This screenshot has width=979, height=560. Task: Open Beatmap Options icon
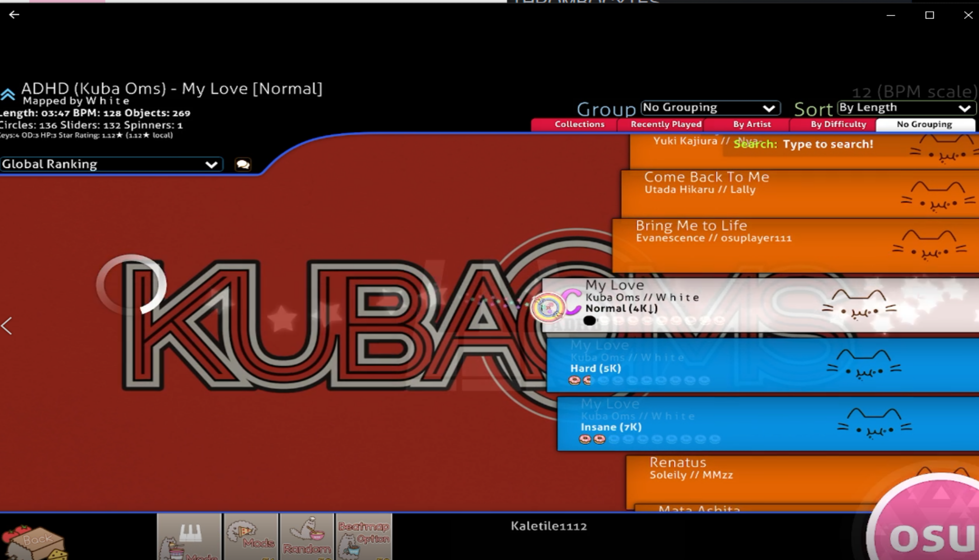point(364,537)
